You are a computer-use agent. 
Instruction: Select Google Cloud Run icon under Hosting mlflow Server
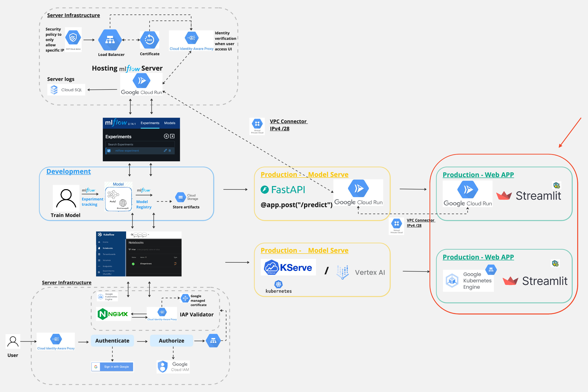tap(141, 80)
